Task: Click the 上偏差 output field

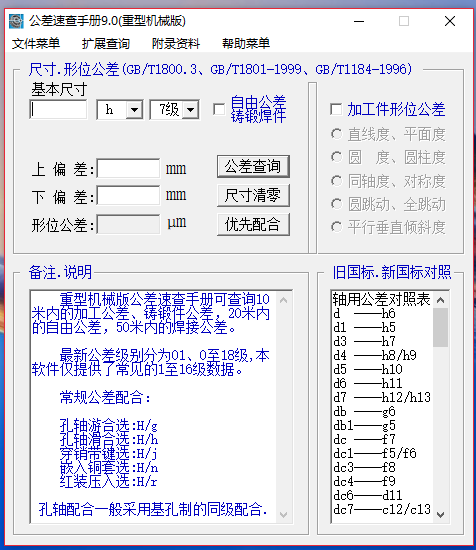Action: click(x=128, y=169)
